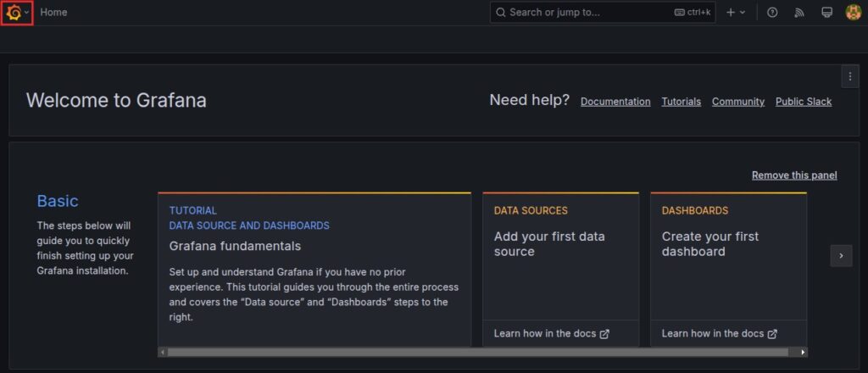
Task: Open the Documentation link
Action: (x=615, y=102)
